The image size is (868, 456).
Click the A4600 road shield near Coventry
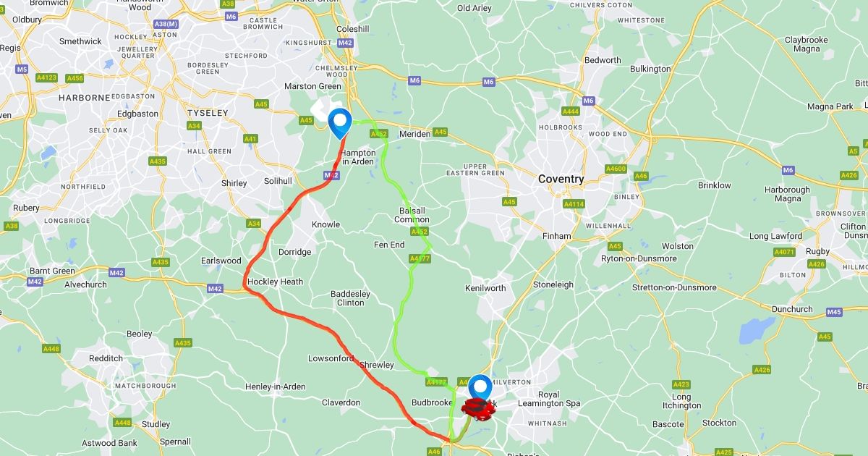tap(616, 169)
